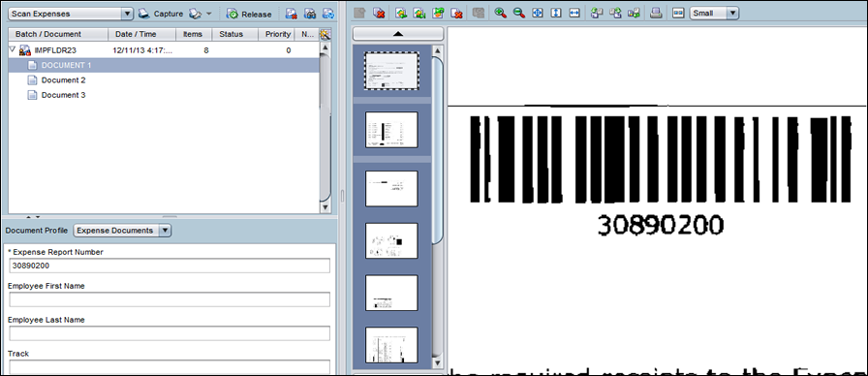Screen dimensions: 868x376
Task: Click the grayed page split icon
Action: [478, 13]
